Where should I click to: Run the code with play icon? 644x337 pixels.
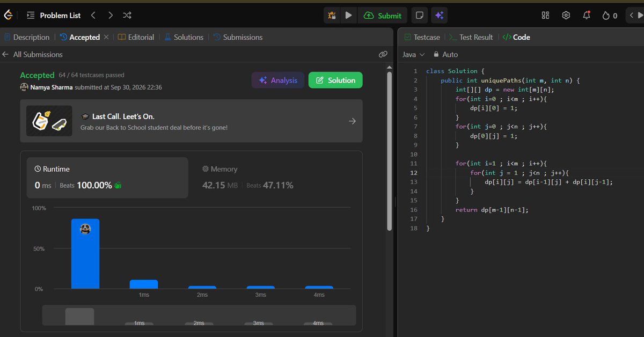[x=348, y=16]
